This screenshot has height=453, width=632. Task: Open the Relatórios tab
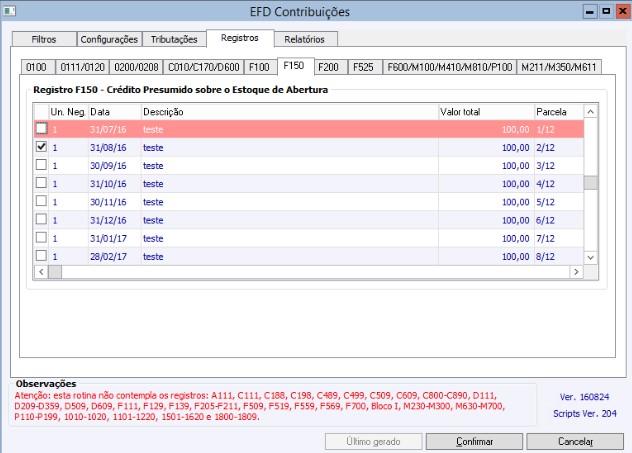[x=305, y=39]
